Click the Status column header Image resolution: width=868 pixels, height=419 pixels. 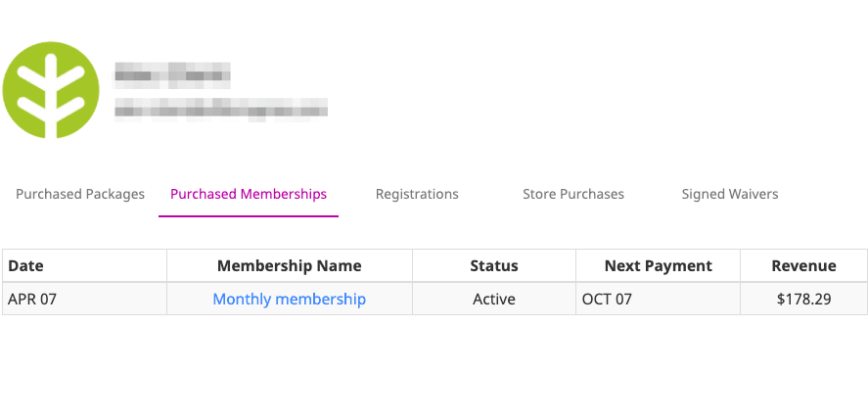click(494, 265)
